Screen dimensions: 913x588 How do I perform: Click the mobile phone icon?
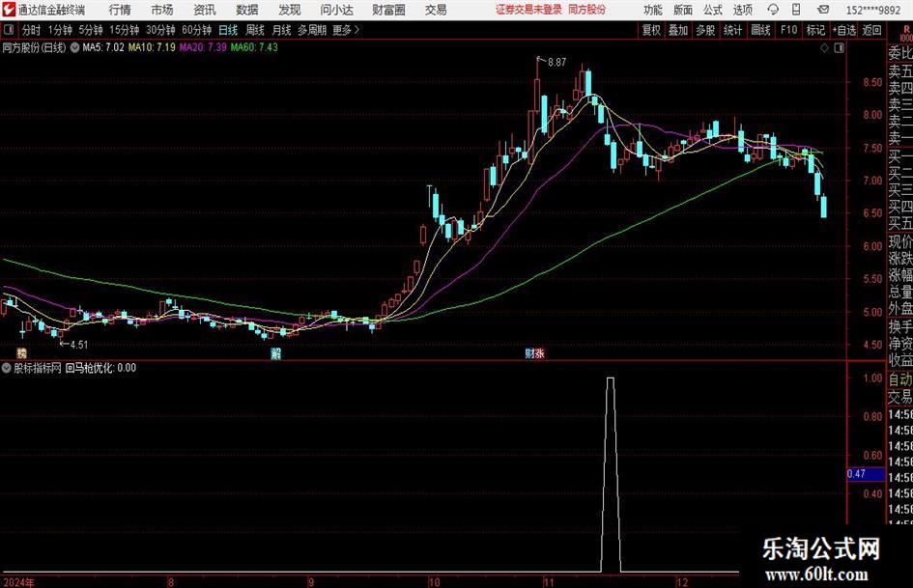pos(796,10)
